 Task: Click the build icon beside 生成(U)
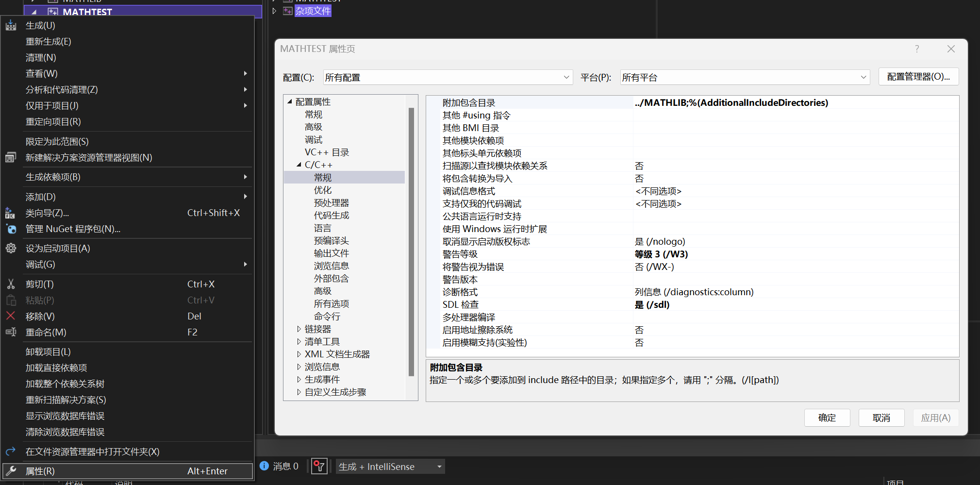pos(11,26)
